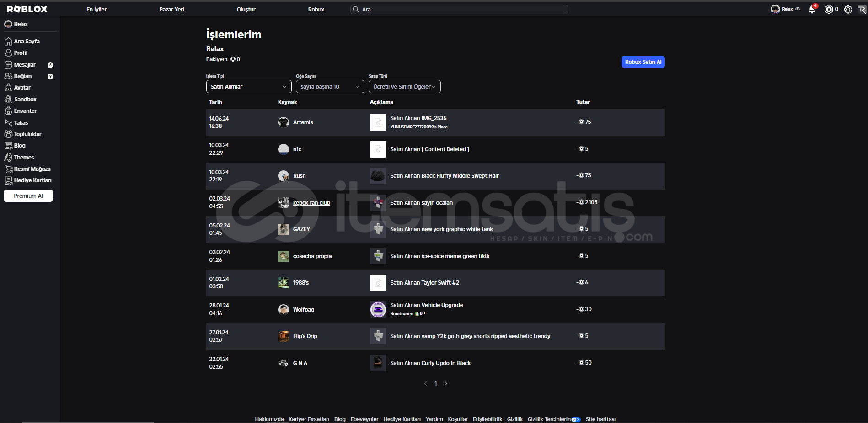This screenshot has width=868, height=423.
Task: Click the Premium Al button
Action: (x=28, y=196)
